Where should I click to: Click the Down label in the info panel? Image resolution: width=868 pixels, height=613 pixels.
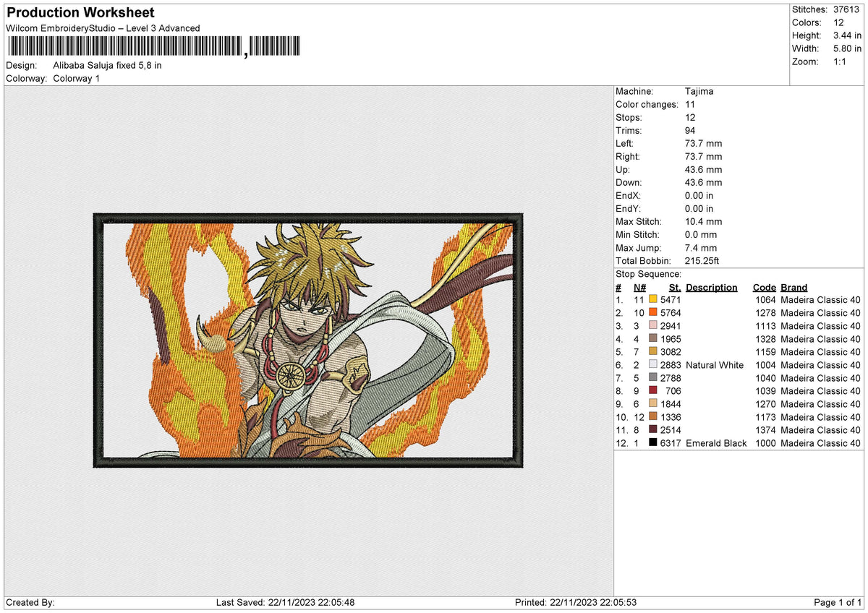click(x=629, y=182)
